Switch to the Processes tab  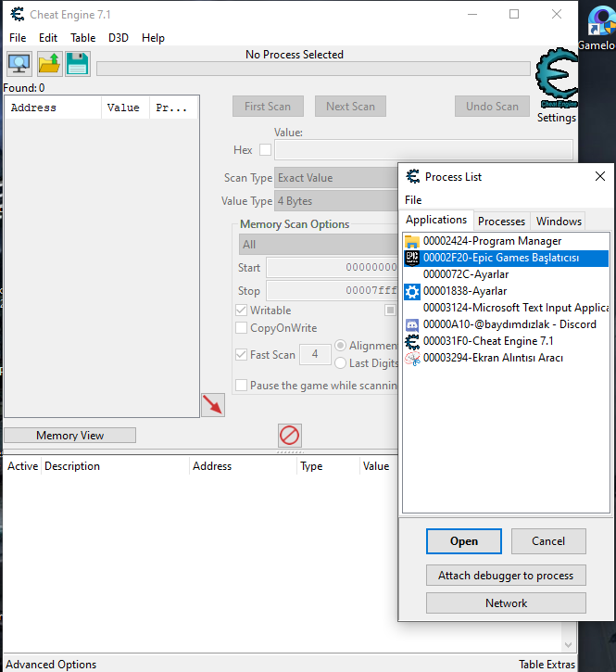502,222
